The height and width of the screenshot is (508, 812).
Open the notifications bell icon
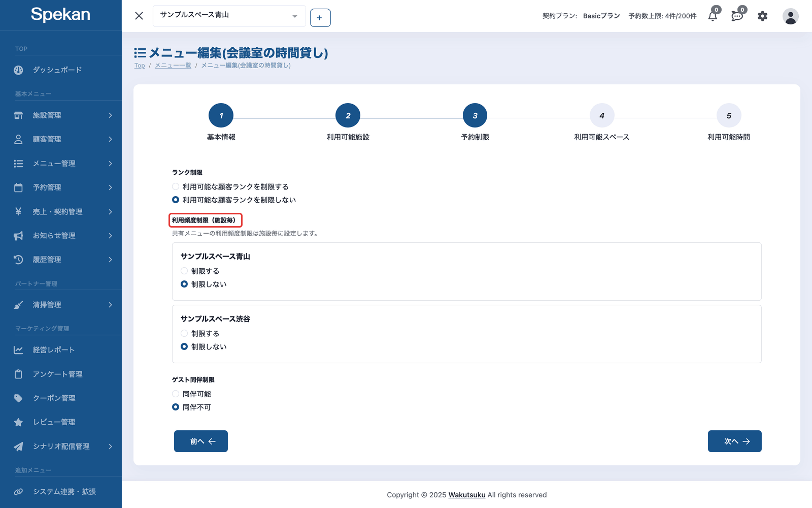713,16
